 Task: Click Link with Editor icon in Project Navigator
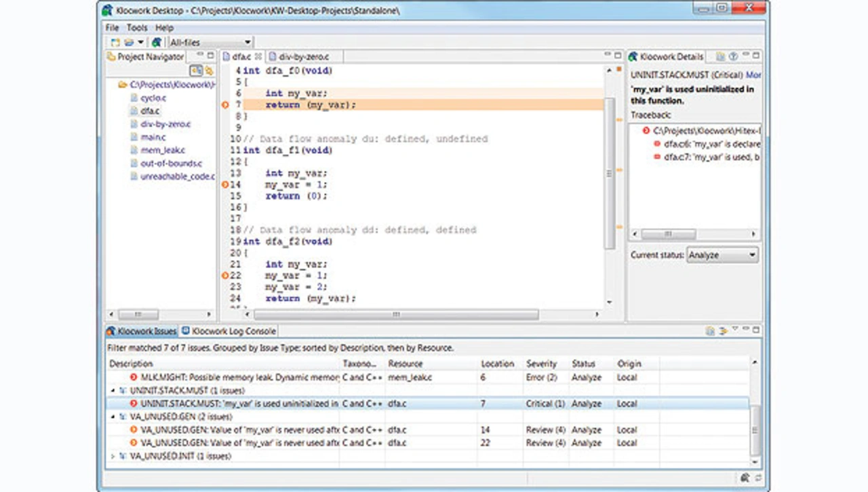click(210, 71)
